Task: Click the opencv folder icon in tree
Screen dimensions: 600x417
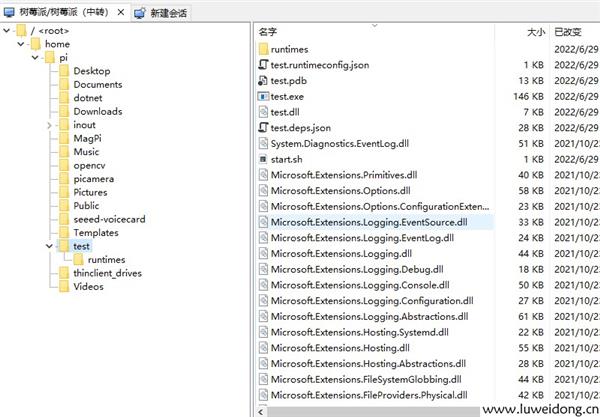Action: tap(63, 165)
